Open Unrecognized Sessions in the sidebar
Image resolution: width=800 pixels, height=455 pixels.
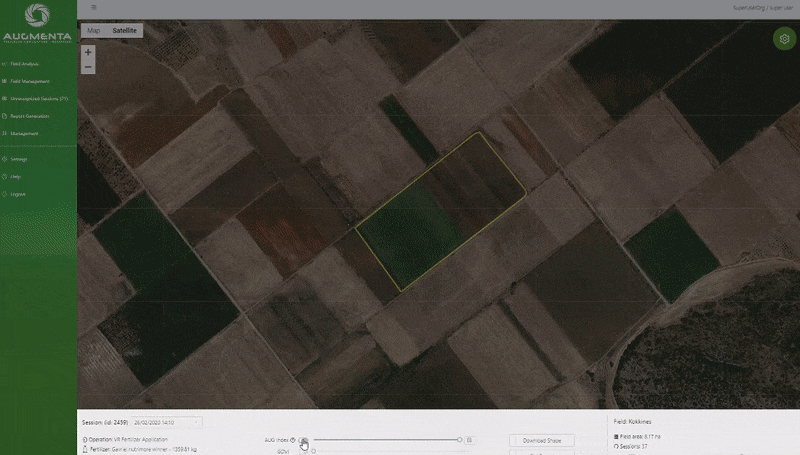(x=39, y=98)
